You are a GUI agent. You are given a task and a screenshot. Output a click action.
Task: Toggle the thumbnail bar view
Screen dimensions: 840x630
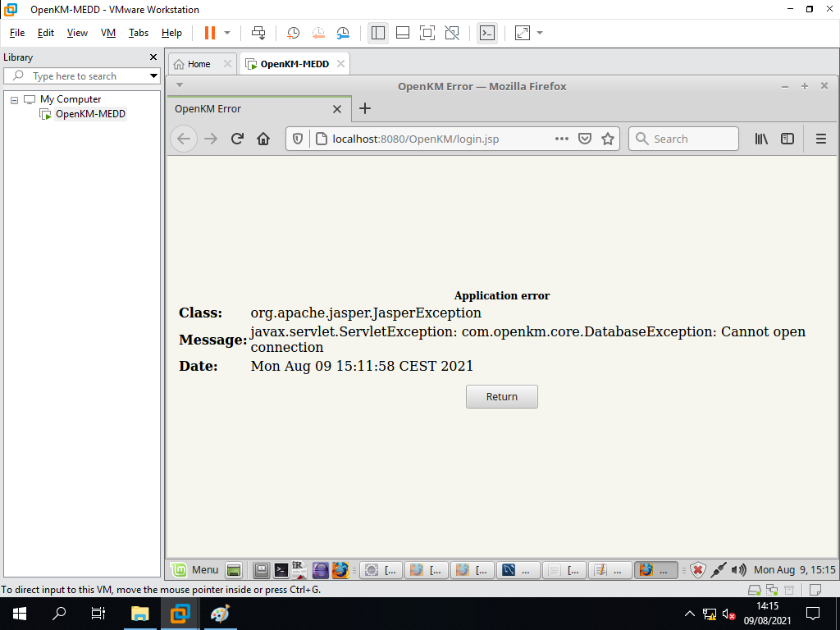[403, 33]
